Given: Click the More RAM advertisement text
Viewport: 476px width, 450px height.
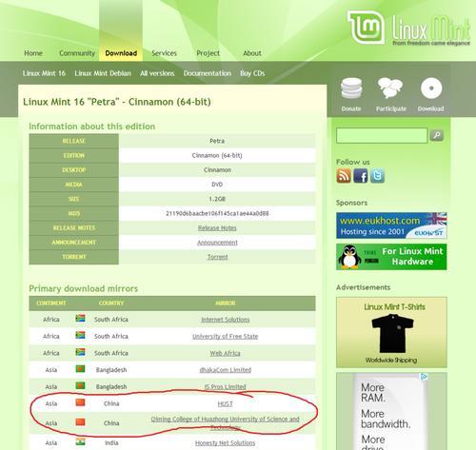Looking at the screenshot, I should pyautogui.click(x=373, y=392).
